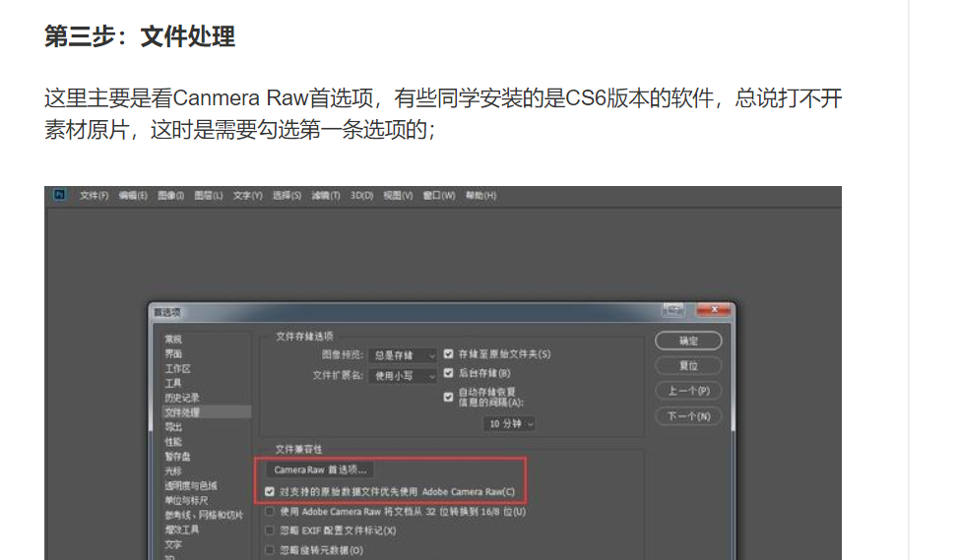
Task: Click the 复位 button
Action: pos(688,365)
